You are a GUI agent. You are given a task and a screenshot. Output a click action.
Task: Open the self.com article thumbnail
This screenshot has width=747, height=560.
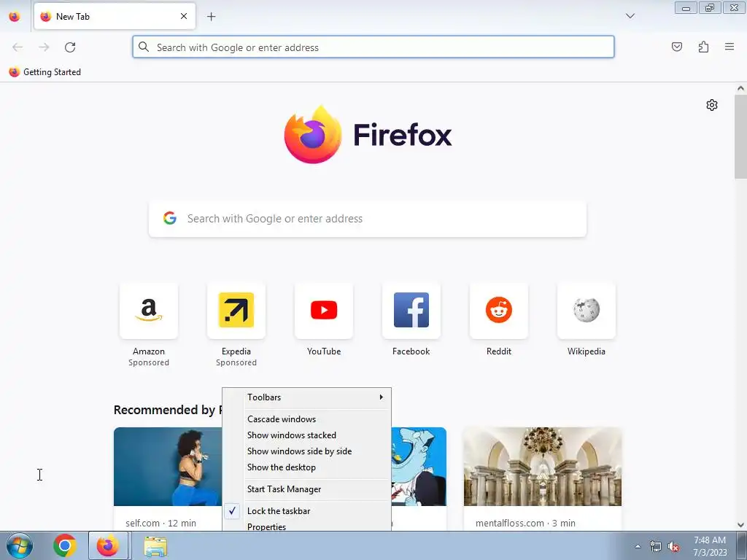click(168, 467)
